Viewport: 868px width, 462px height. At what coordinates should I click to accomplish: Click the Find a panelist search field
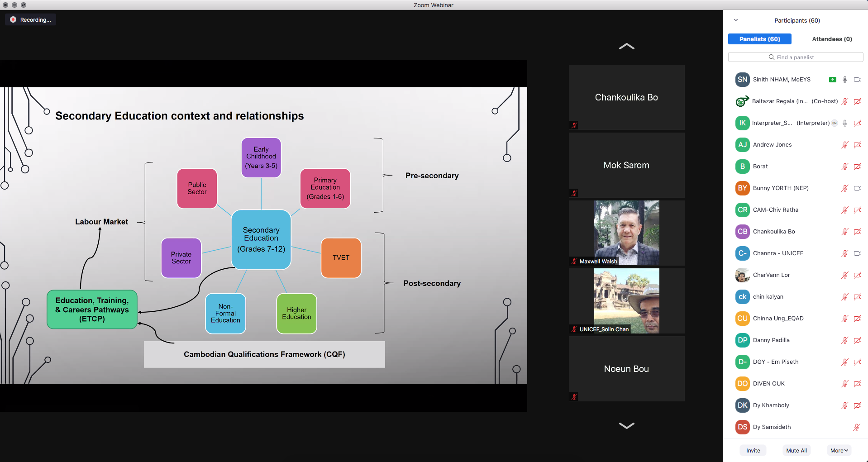click(795, 57)
